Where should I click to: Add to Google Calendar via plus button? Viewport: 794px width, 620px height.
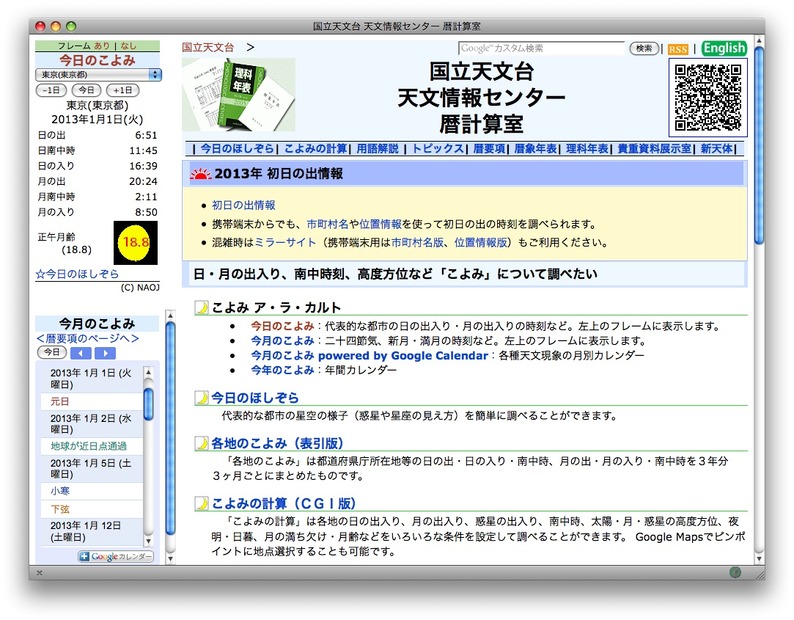(115, 556)
